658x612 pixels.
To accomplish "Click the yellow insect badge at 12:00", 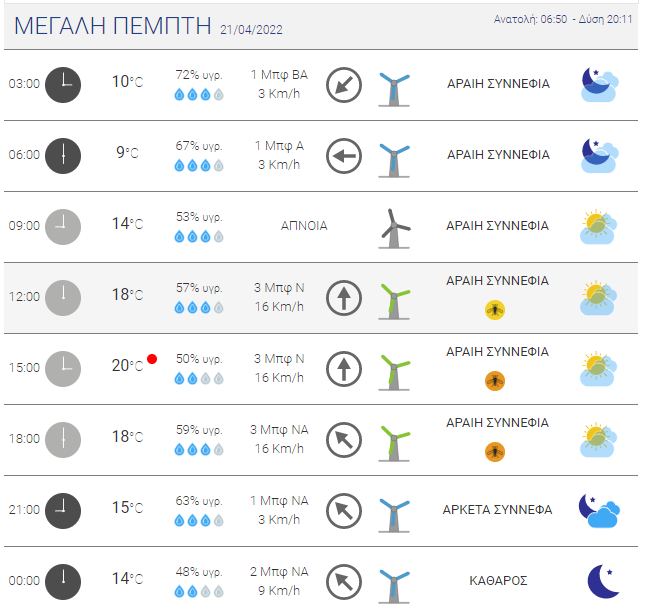I will point(495,310).
